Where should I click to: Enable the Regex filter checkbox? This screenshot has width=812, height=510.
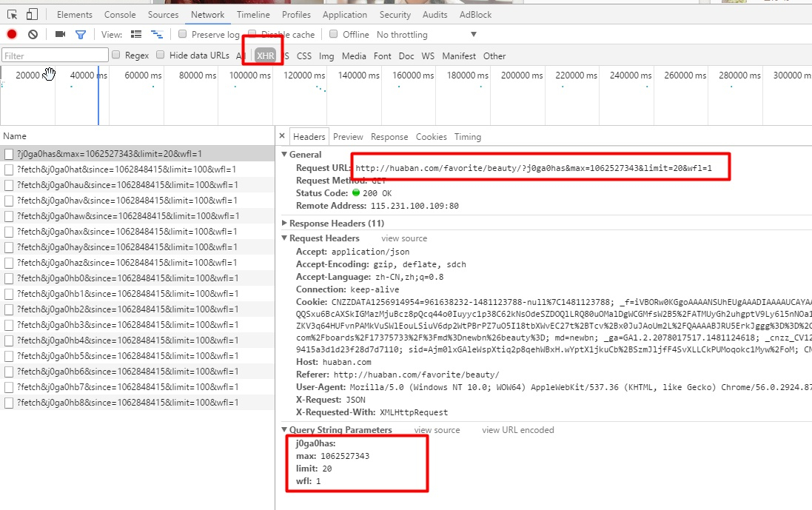pos(116,55)
